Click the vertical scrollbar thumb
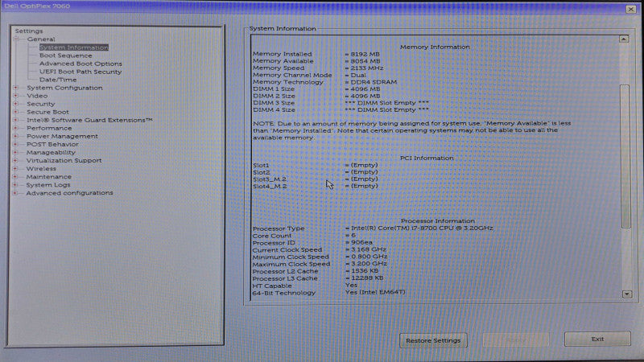 tap(625, 156)
